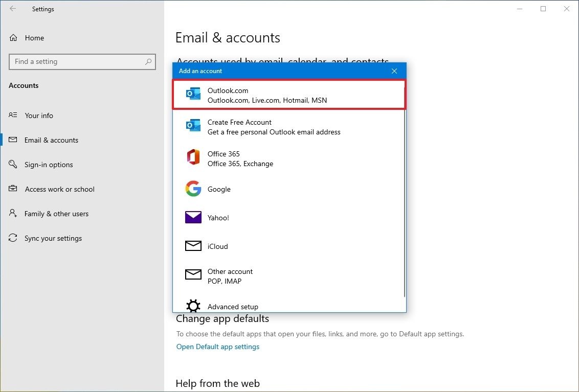Maximize the Settings window

coord(543,9)
